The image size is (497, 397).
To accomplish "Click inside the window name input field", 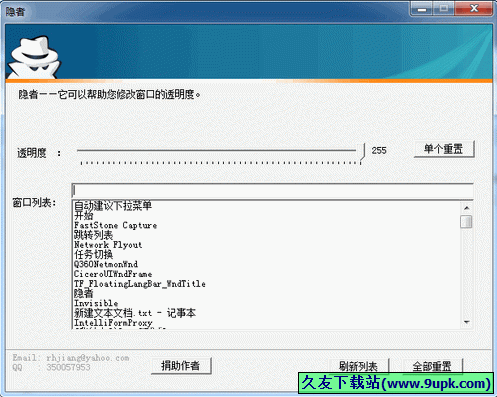I will pos(272,191).
